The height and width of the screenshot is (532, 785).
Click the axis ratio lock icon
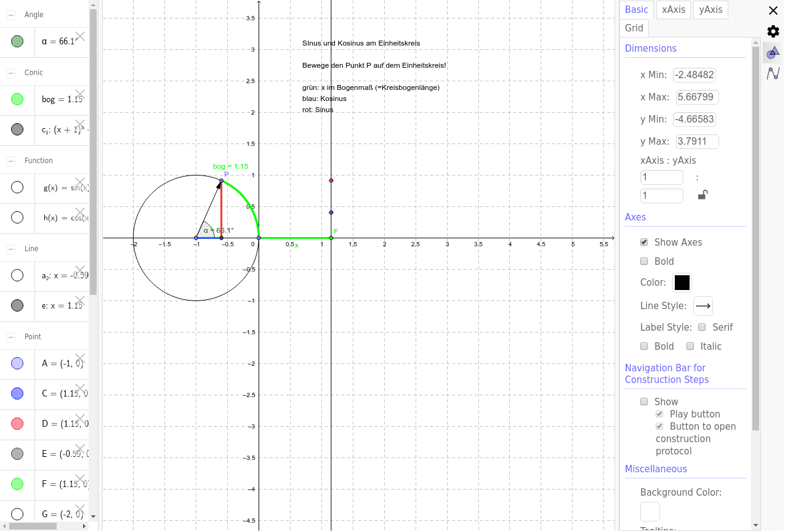(702, 195)
